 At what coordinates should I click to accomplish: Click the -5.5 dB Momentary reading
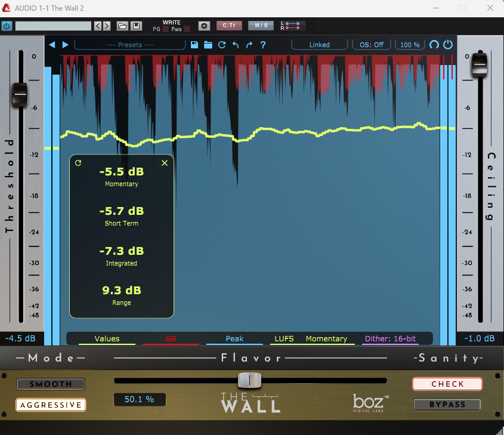(x=122, y=172)
